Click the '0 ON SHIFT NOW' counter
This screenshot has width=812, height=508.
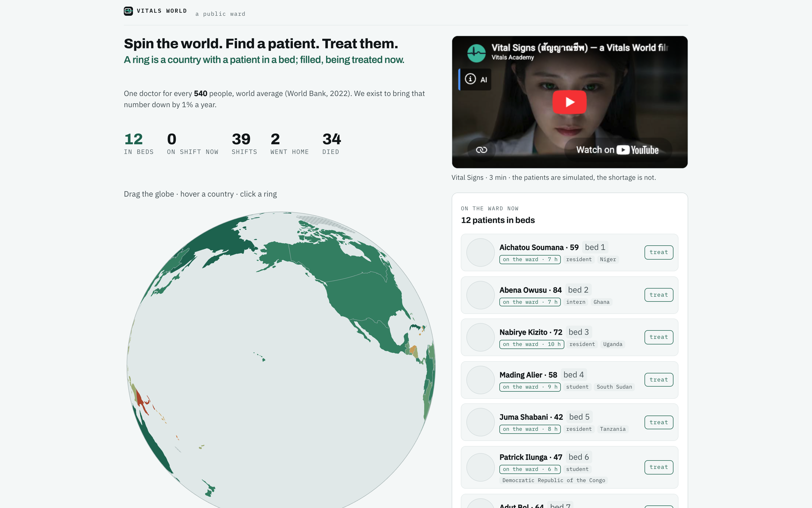pyautogui.click(x=193, y=144)
